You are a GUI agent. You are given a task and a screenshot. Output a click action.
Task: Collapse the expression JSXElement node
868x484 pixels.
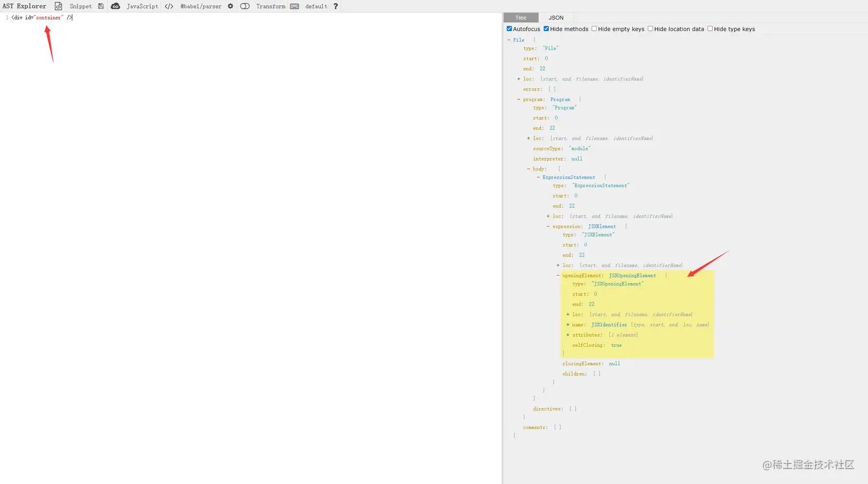(x=548, y=226)
